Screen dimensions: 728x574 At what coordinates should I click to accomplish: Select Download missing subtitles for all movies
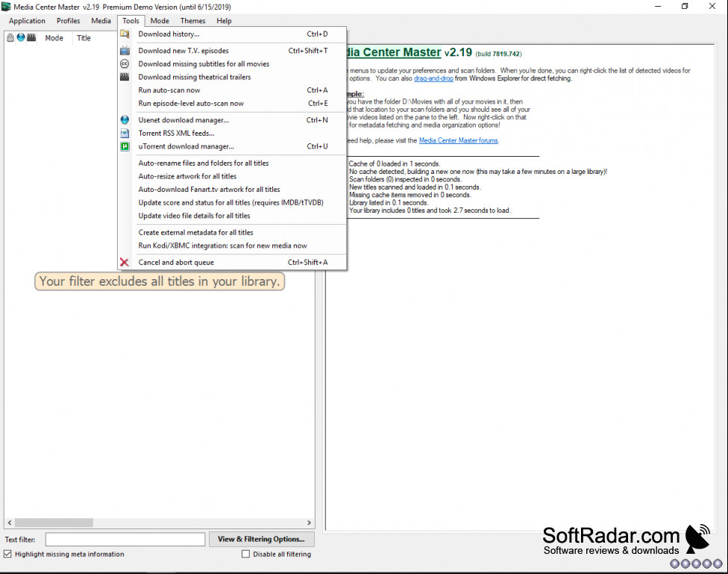pos(232,63)
